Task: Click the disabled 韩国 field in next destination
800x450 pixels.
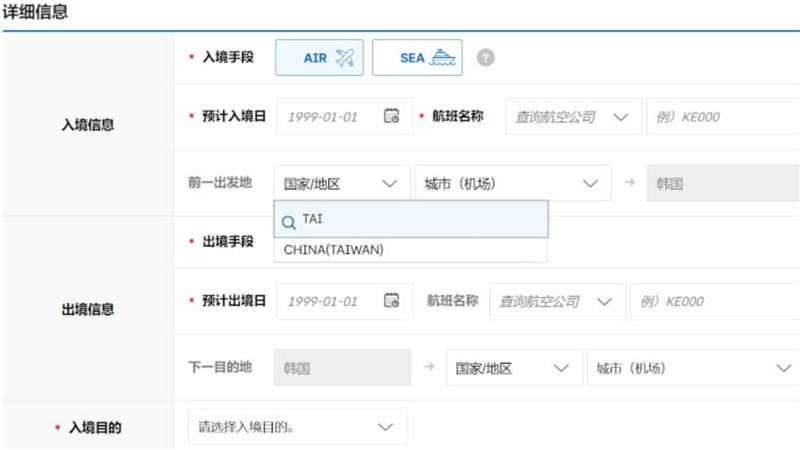Action: 342,368
